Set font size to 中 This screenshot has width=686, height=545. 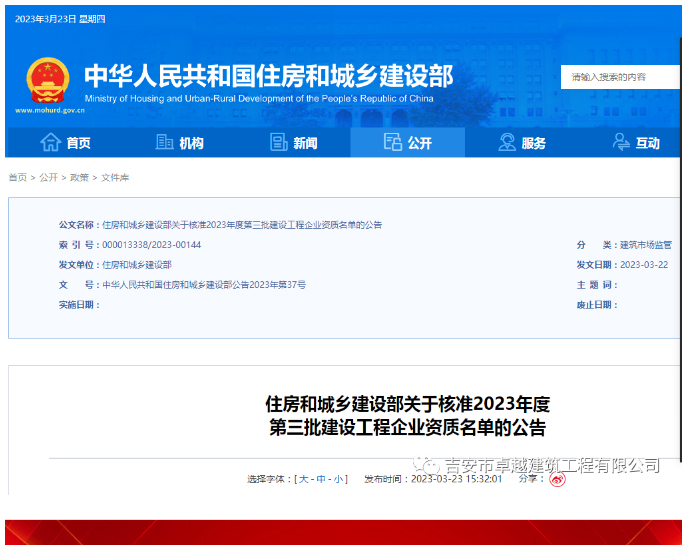click(x=321, y=479)
